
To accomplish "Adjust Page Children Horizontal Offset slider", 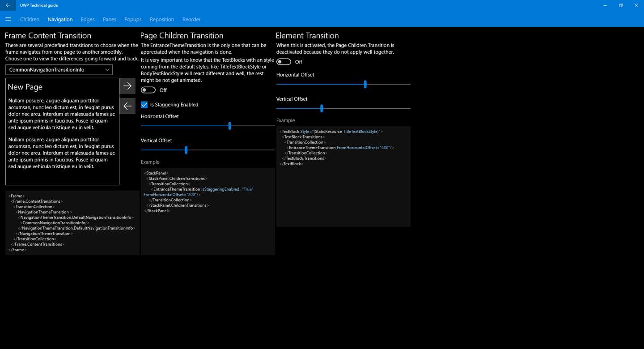I will pyautogui.click(x=208, y=126).
